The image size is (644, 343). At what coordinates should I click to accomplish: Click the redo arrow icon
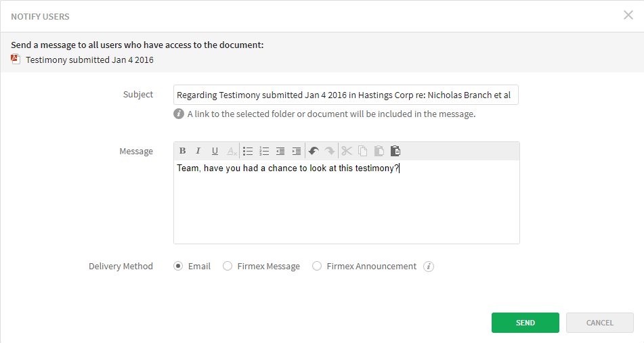click(x=329, y=151)
